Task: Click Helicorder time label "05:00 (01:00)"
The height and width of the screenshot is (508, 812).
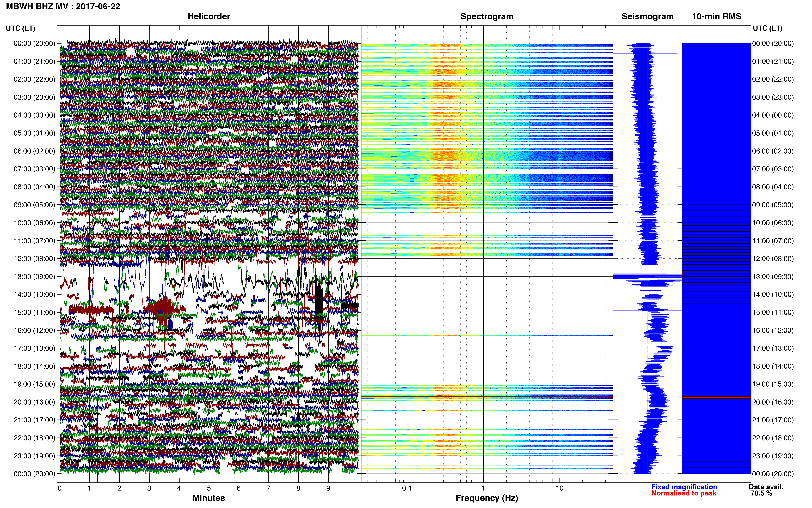Action: (34, 133)
